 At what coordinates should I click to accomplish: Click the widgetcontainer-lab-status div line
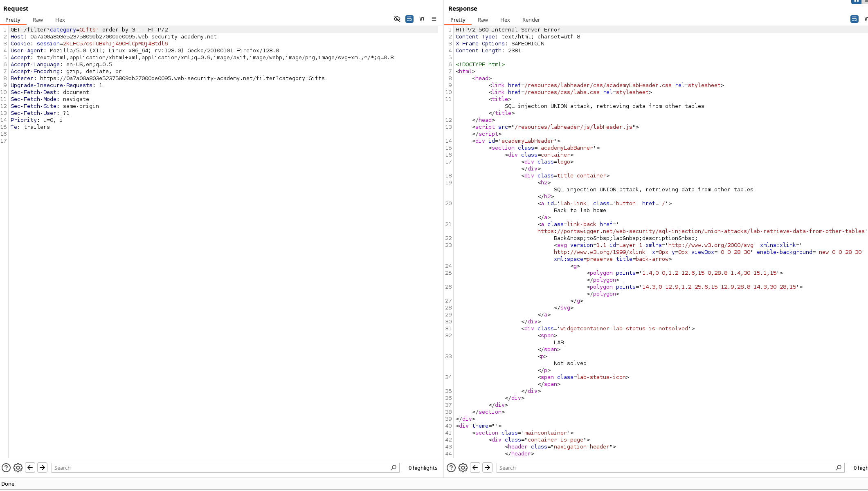pos(608,329)
